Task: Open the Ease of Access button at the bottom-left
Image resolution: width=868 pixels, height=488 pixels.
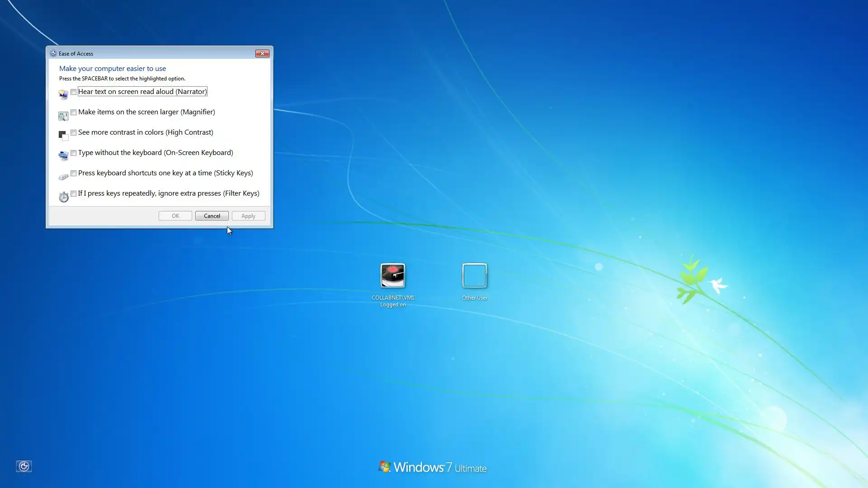Action: [24, 466]
